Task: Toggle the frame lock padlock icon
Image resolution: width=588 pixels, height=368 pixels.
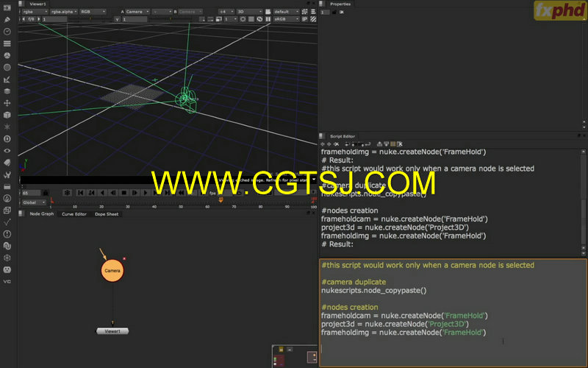Action: tap(46, 193)
